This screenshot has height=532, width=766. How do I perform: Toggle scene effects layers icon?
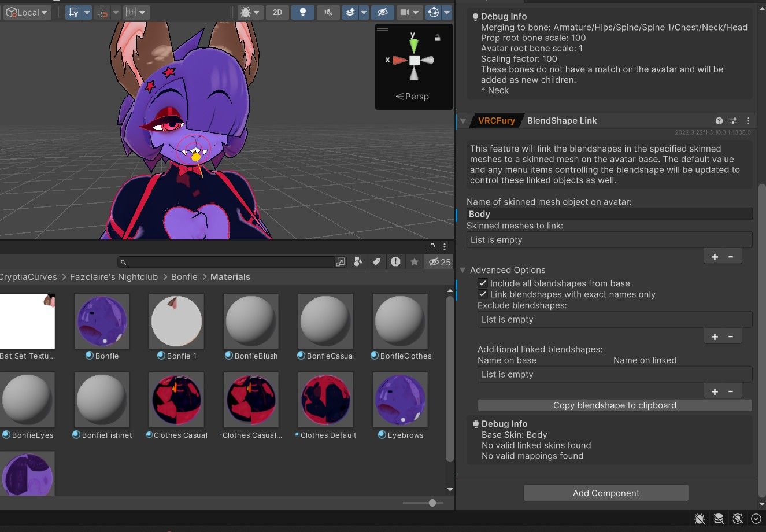click(350, 12)
